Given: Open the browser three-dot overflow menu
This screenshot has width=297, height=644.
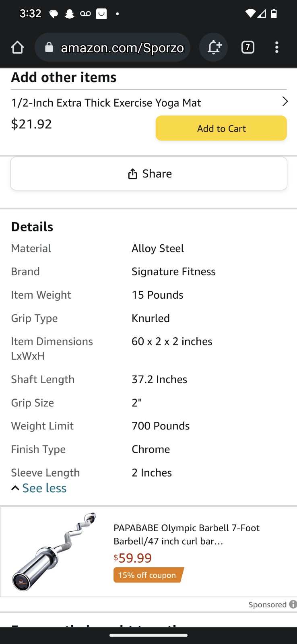Looking at the screenshot, I should 276,47.
